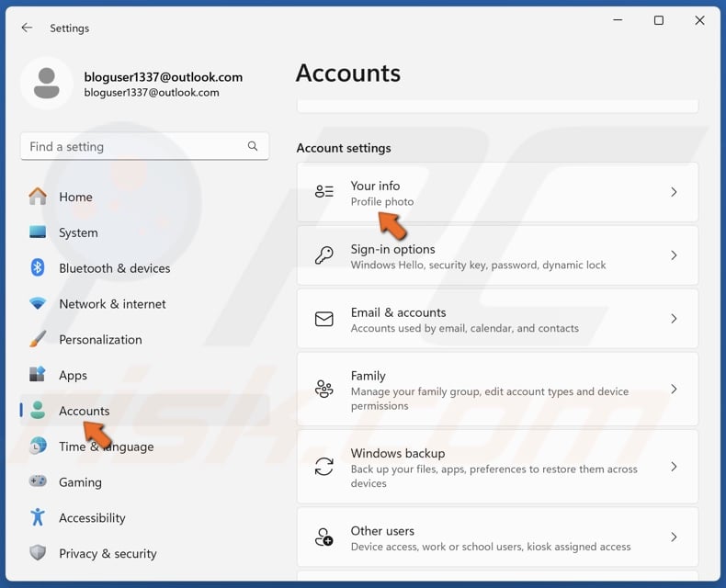The height and width of the screenshot is (588, 726).
Task: Click the back arrow in Settings
Action: (x=27, y=28)
